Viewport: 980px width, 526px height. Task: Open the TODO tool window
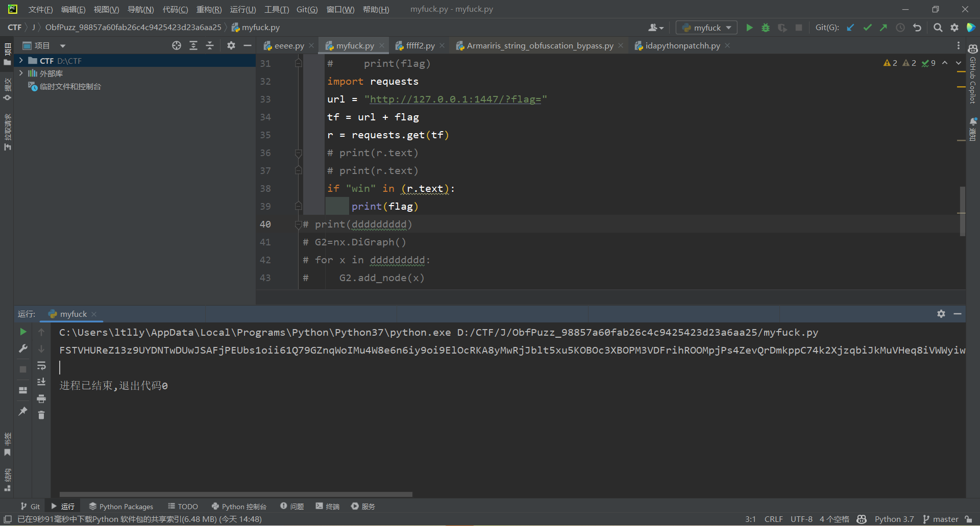point(183,506)
